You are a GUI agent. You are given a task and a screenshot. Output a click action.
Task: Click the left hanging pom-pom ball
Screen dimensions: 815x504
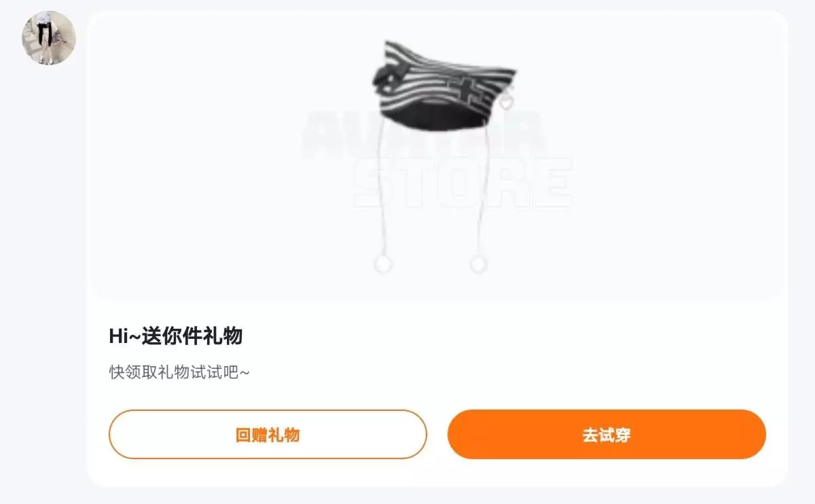(x=383, y=264)
